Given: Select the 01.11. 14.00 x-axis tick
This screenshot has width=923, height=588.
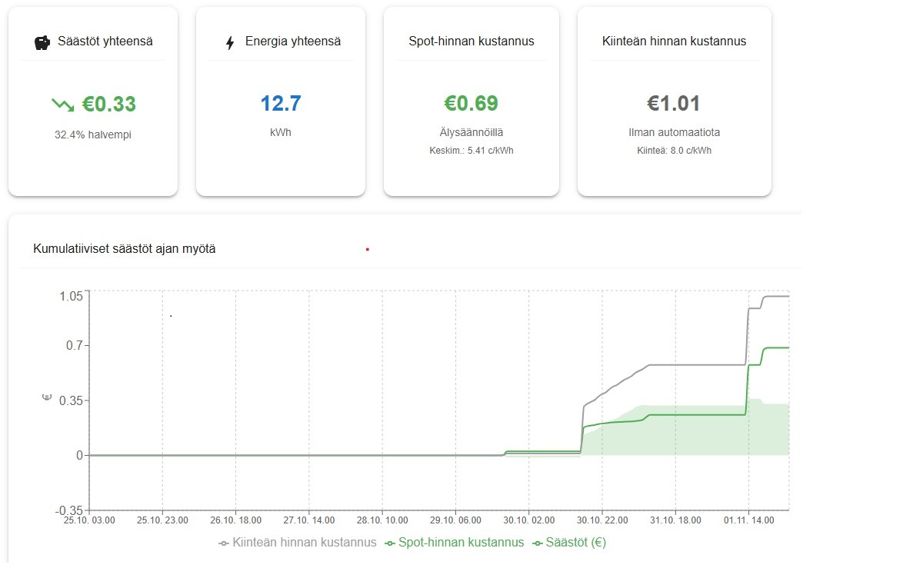Looking at the screenshot, I should coord(748,520).
